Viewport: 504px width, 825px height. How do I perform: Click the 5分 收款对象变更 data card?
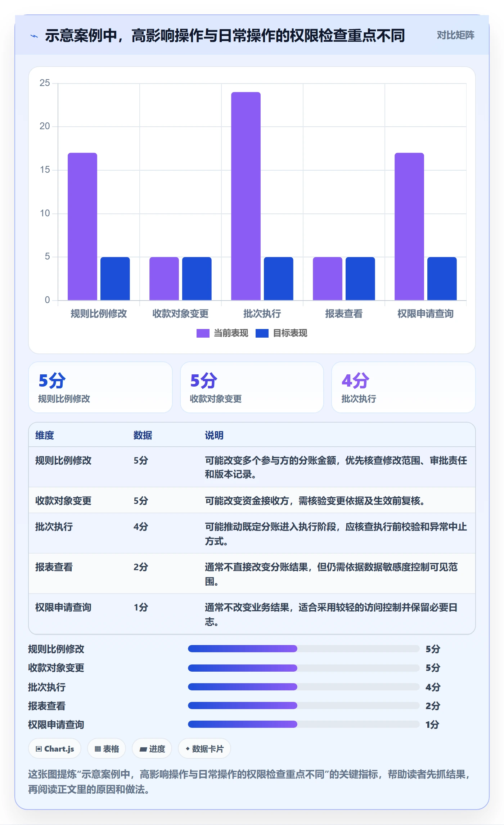[252, 387]
